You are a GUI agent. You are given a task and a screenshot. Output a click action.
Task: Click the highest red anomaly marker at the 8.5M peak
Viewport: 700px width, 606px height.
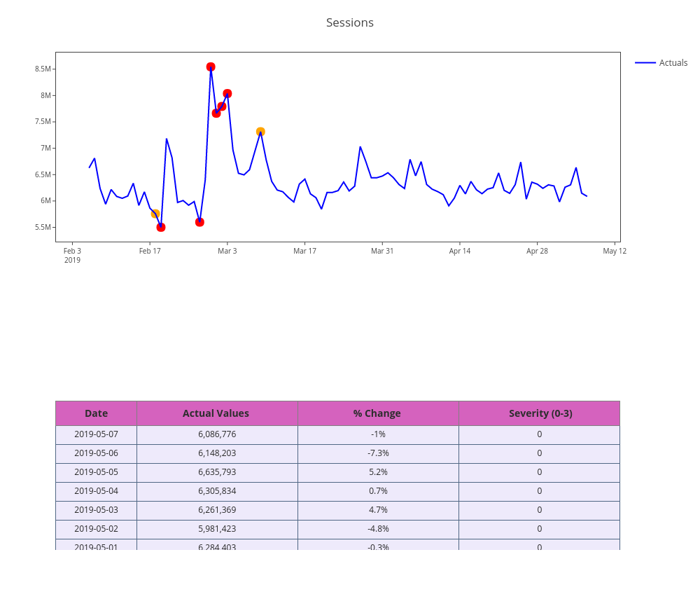pyautogui.click(x=211, y=67)
